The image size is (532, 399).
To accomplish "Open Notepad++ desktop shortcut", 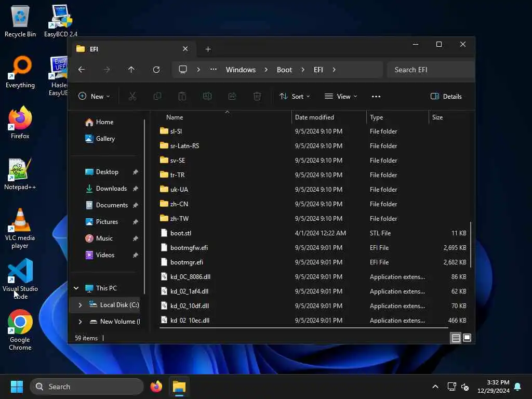I will 20,174.
